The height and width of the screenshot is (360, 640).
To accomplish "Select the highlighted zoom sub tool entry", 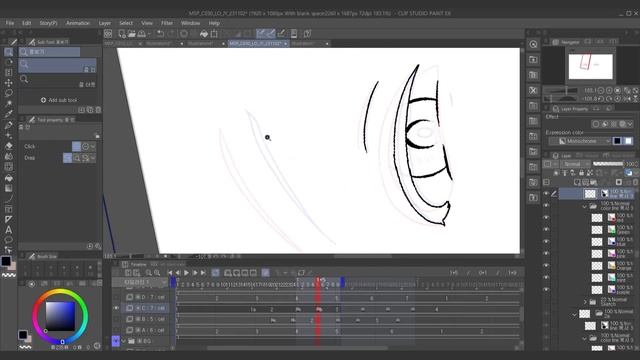I will click(x=58, y=65).
